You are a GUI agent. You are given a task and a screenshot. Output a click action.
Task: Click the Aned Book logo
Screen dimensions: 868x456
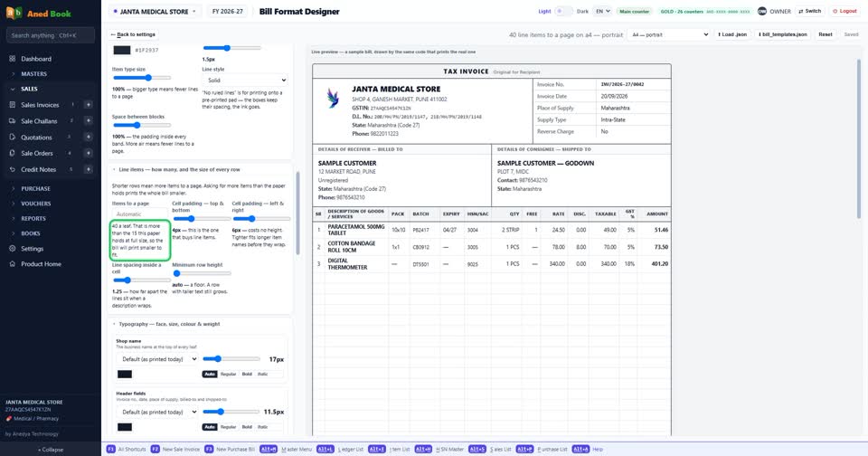[14, 13]
